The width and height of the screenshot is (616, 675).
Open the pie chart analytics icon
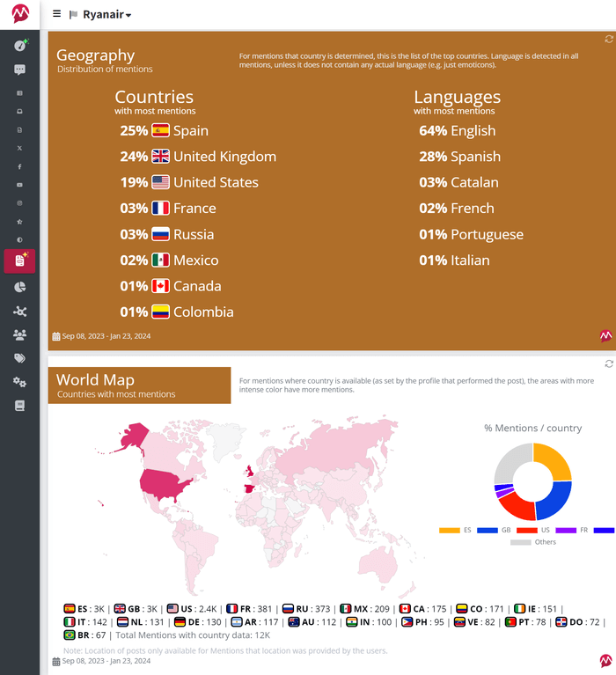click(20, 287)
